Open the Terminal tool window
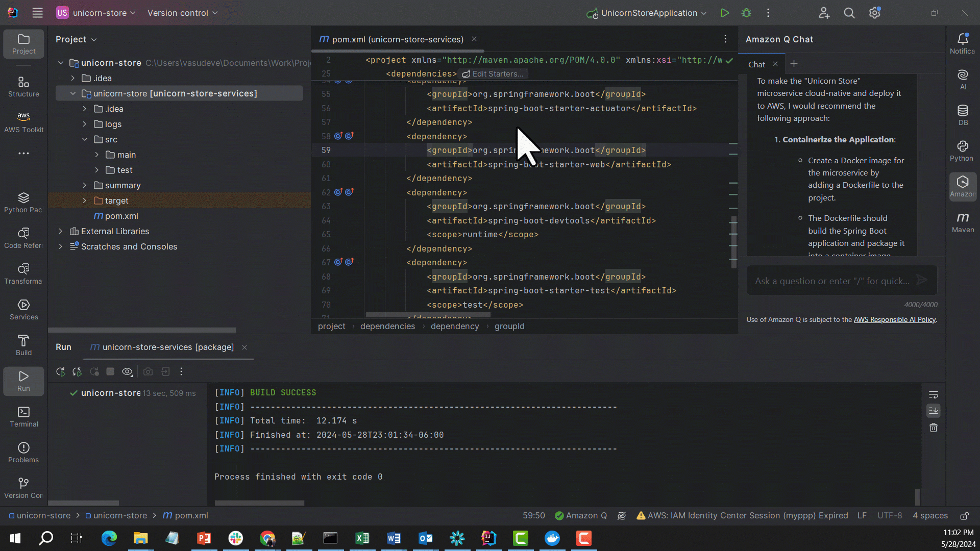Viewport: 980px width, 551px height. point(23,416)
